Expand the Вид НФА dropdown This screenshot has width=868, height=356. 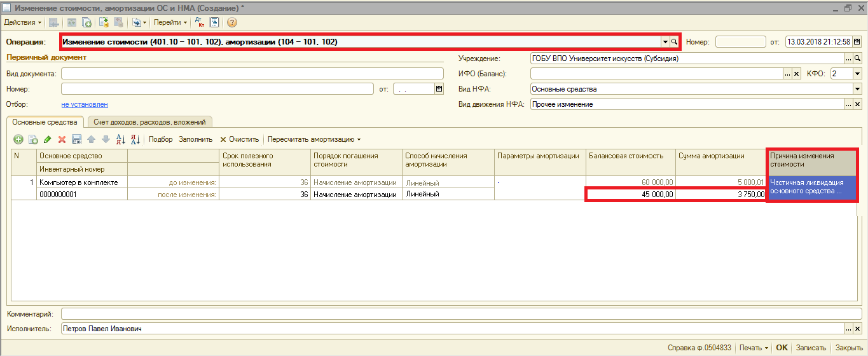[x=857, y=89]
